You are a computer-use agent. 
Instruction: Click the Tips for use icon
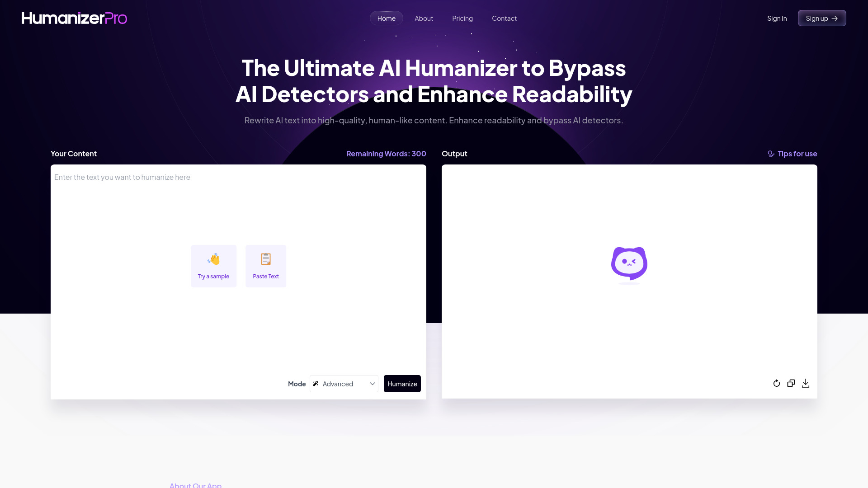tap(771, 154)
